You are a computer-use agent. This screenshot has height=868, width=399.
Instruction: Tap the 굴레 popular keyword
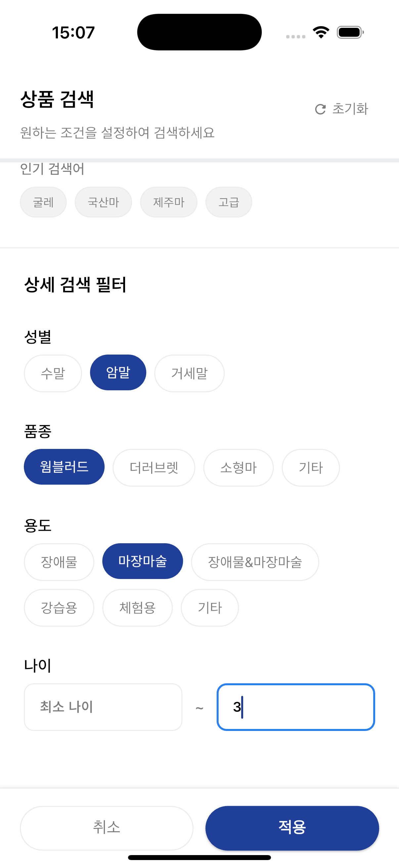(43, 202)
